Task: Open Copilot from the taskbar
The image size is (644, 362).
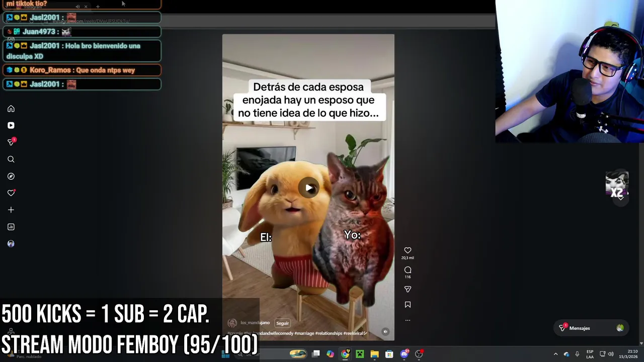Action: (330, 354)
